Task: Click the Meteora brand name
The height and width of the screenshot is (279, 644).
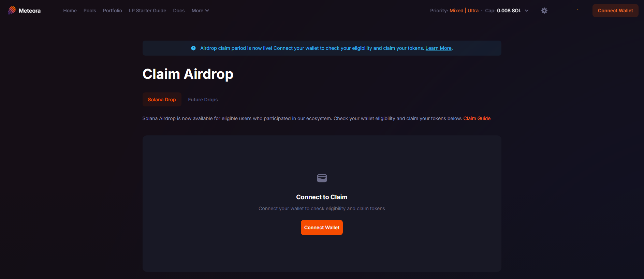Action: (30, 11)
